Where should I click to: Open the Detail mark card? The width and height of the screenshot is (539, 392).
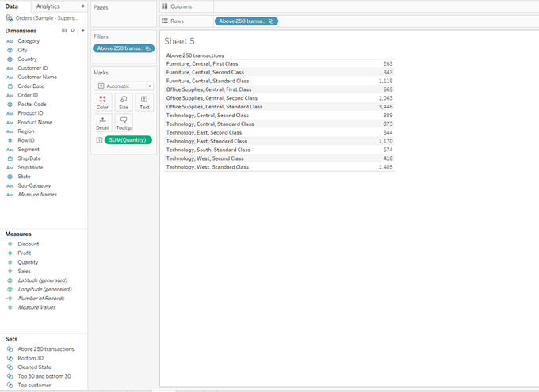(x=102, y=123)
